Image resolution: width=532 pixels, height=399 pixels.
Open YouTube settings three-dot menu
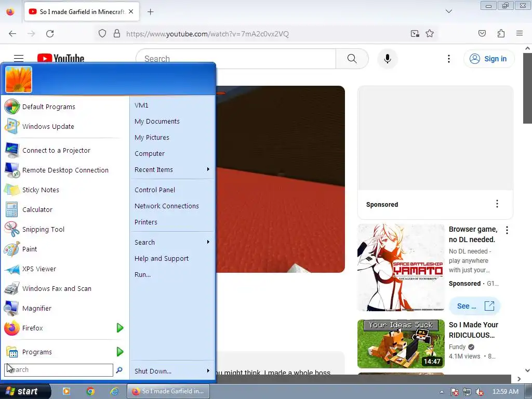click(x=448, y=59)
